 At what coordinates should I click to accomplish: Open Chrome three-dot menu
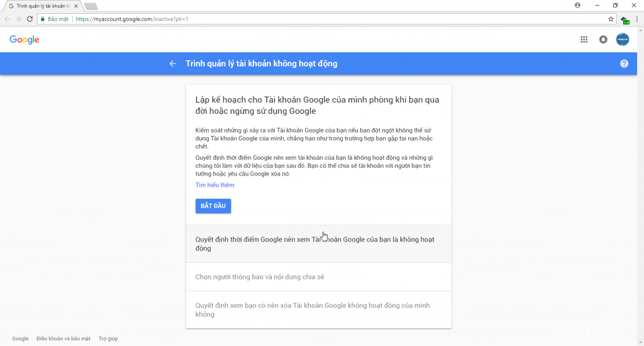click(x=637, y=19)
